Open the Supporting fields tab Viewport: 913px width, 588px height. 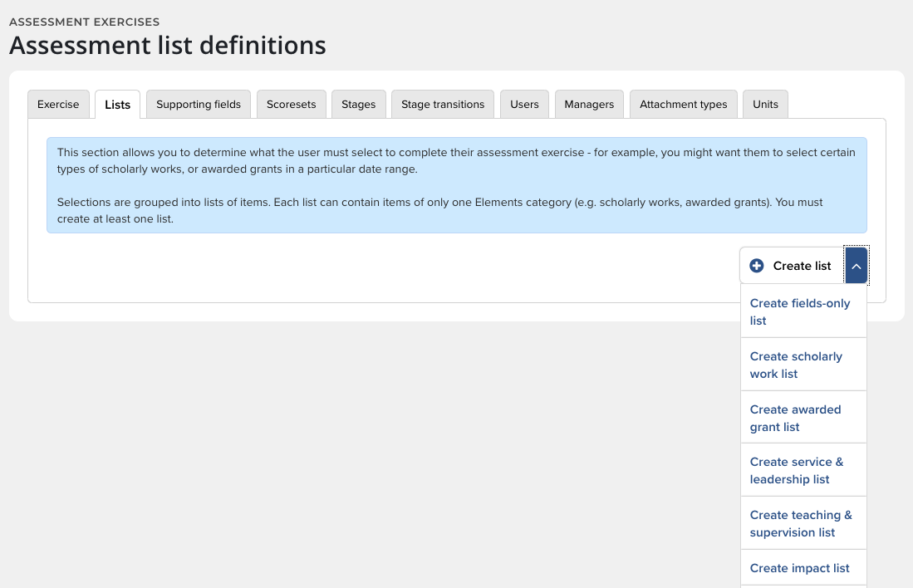point(199,105)
